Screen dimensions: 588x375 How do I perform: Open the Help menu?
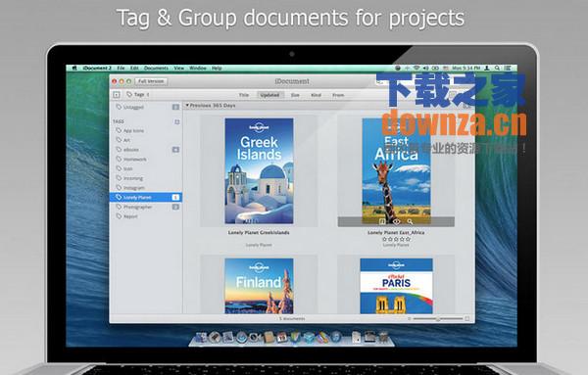click(217, 69)
